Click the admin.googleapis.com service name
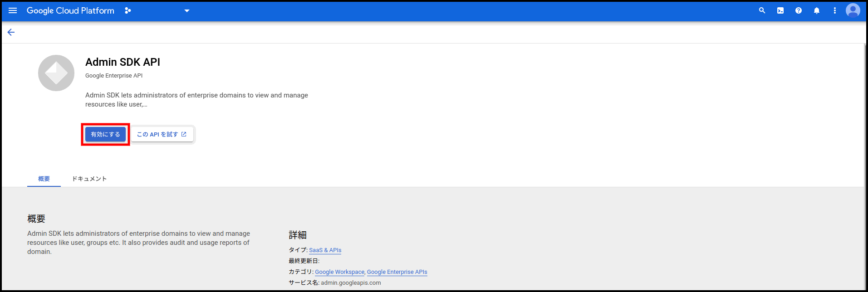This screenshot has width=868, height=292. 351,283
